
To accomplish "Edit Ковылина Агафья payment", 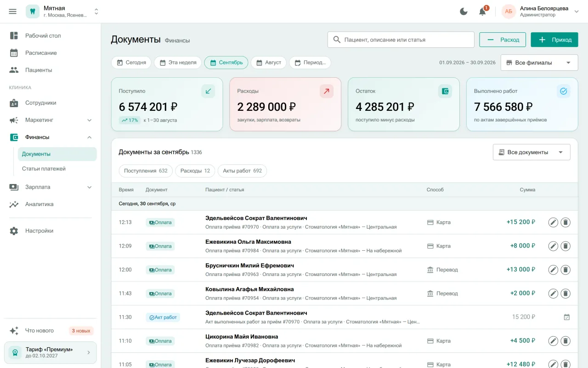I will [553, 293].
